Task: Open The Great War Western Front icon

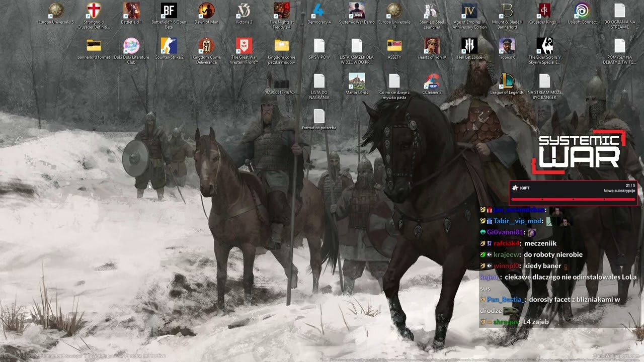Action: click(244, 51)
